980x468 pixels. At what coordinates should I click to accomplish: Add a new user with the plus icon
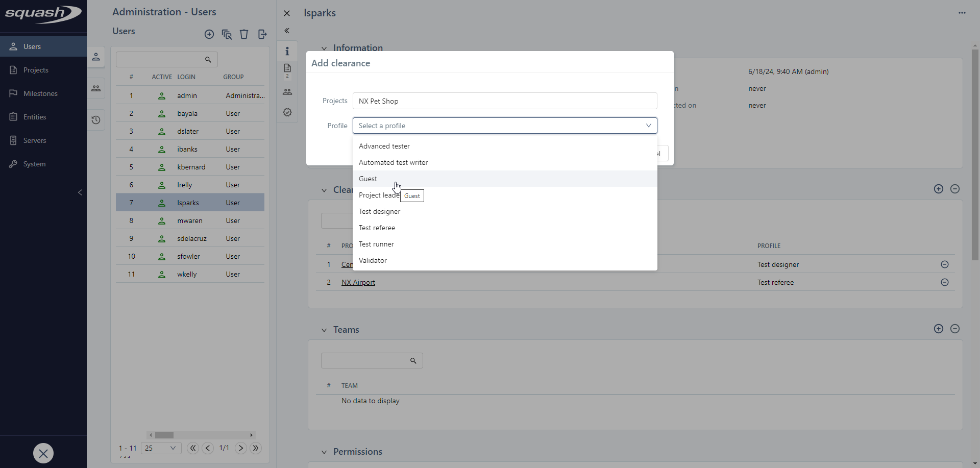209,34
